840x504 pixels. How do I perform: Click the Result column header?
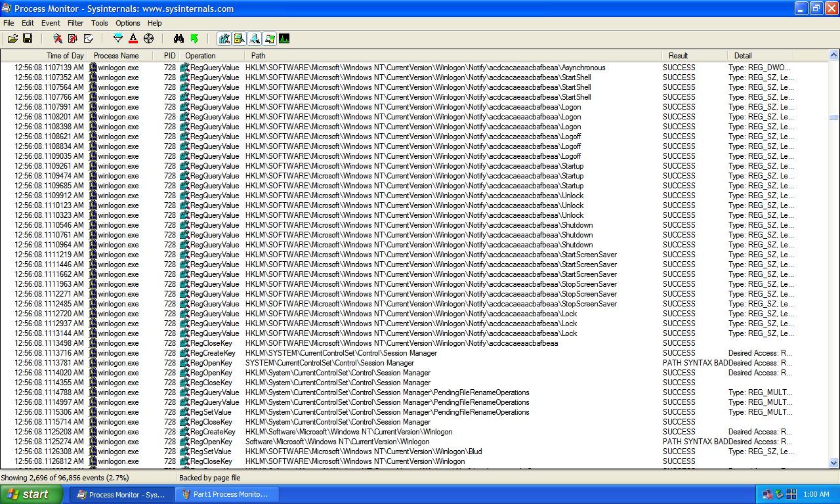[x=695, y=56]
